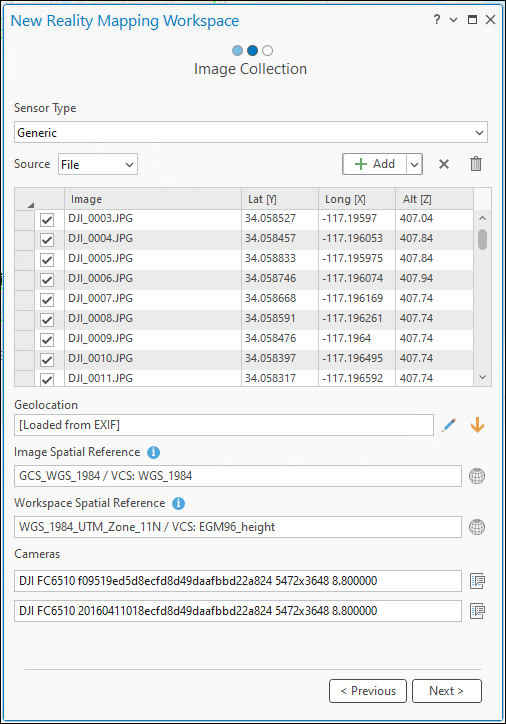506x724 pixels.
Task: Go back with the Previous button
Action: click(x=368, y=691)
